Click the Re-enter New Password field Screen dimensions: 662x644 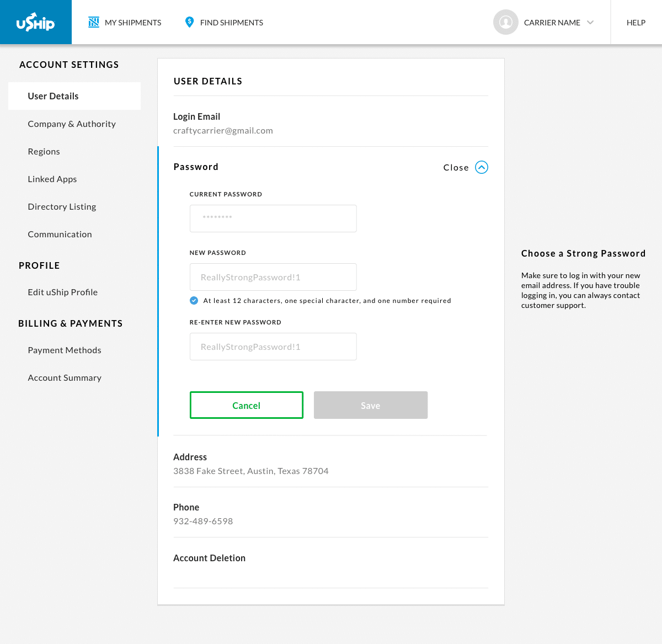tap(273, 347)
